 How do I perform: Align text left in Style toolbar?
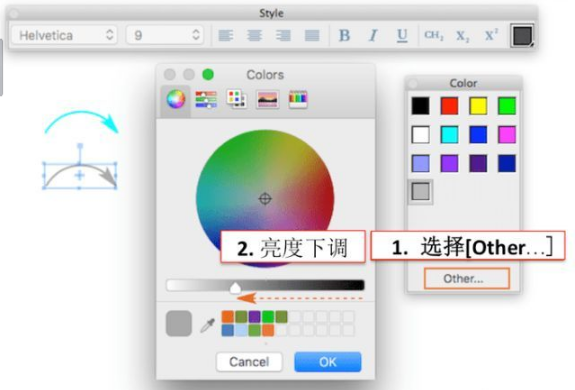[x=226, y=36]
